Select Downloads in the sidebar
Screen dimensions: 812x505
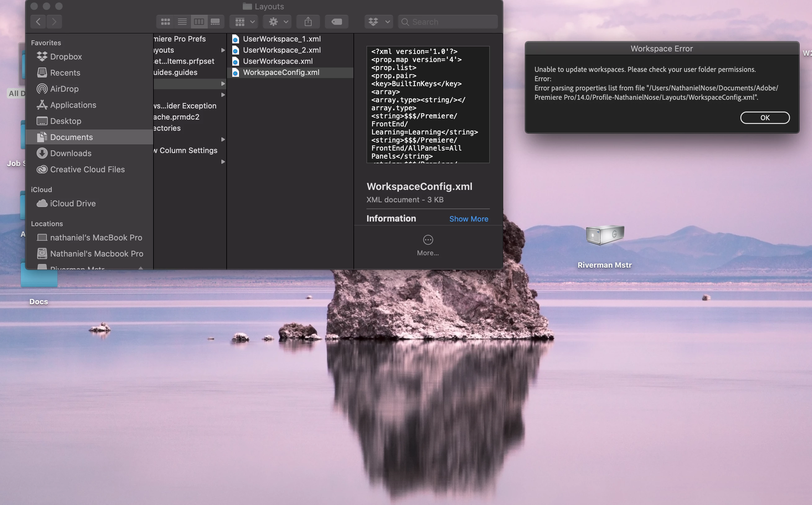pyautogui.click(x=70, y=153)
